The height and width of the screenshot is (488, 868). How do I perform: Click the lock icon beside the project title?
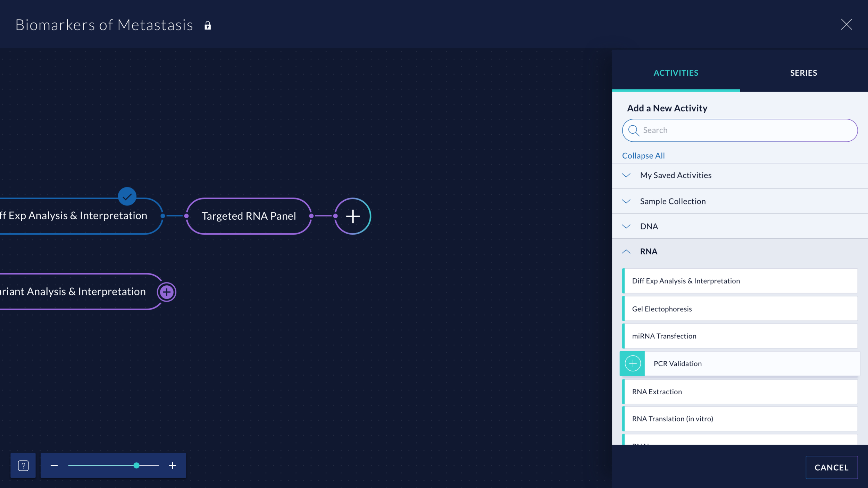[208, 25]
